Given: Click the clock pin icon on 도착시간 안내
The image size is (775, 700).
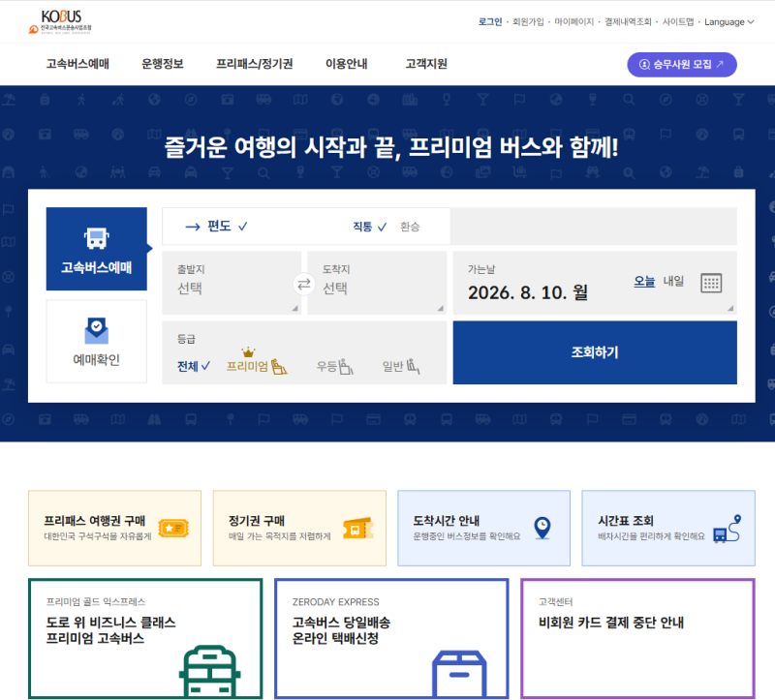Looking at the screenshot, I should (542, 528).
